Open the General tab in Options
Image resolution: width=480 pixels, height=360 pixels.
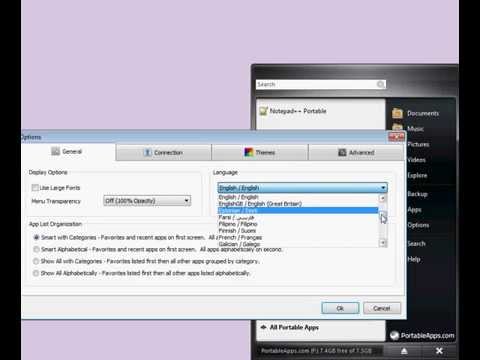[x=68, y=152]
